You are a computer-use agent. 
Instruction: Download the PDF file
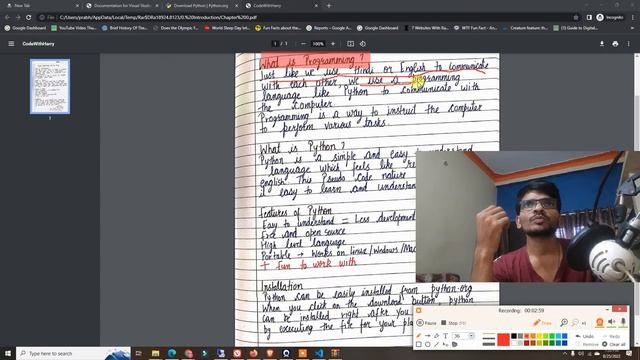(602, 44)
